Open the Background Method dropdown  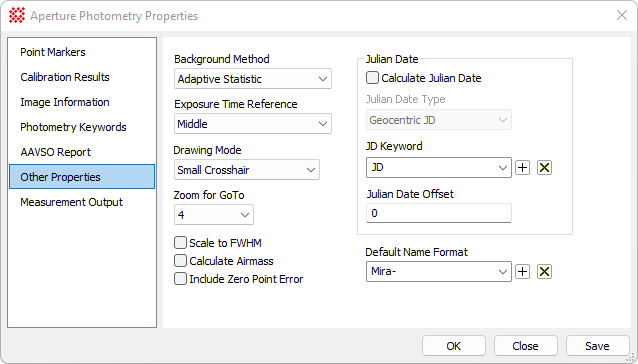253,79
